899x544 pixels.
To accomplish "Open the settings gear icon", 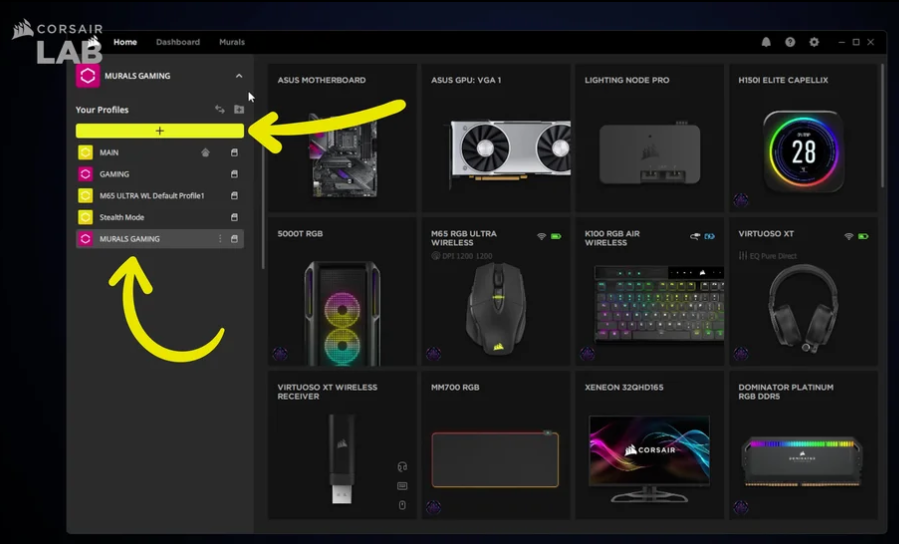I will tap(814, 42).
